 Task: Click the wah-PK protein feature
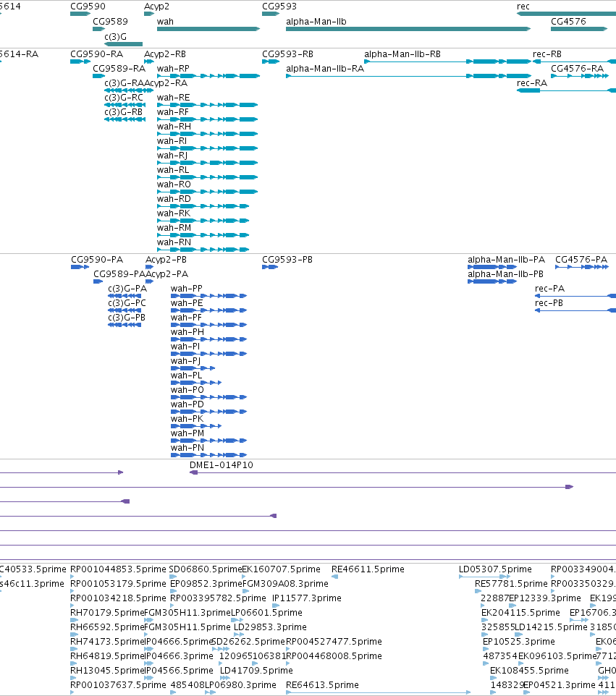click(x=196, y=426)
